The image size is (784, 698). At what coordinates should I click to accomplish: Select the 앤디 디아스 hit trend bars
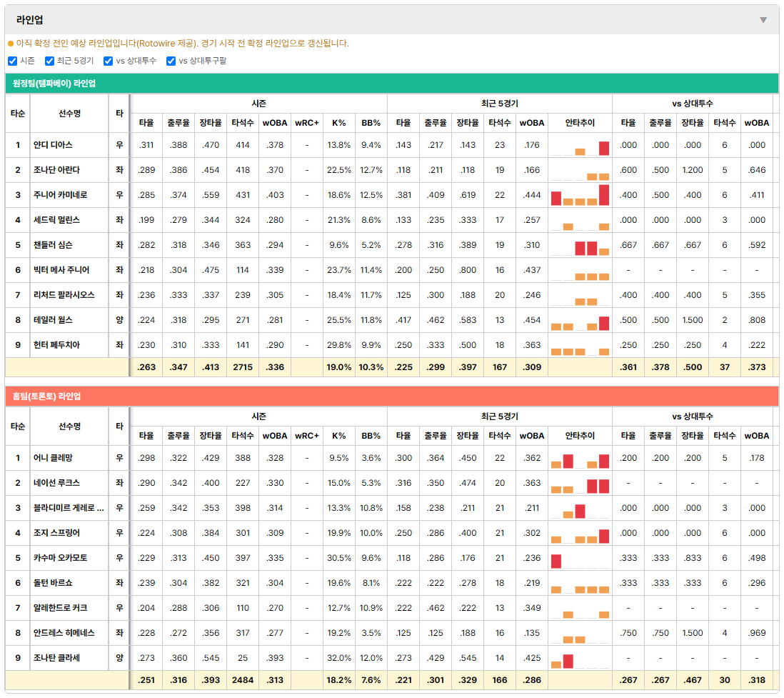[x=580, y=145]
